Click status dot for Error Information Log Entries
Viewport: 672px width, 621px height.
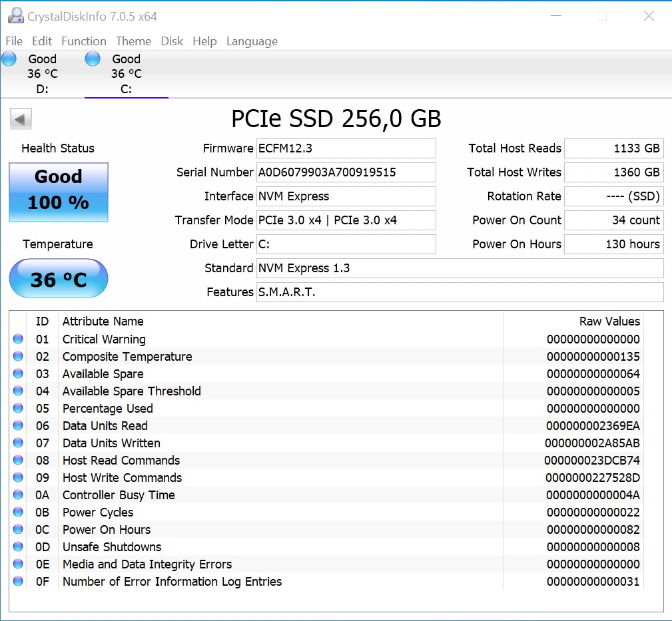tap(18, 581)
